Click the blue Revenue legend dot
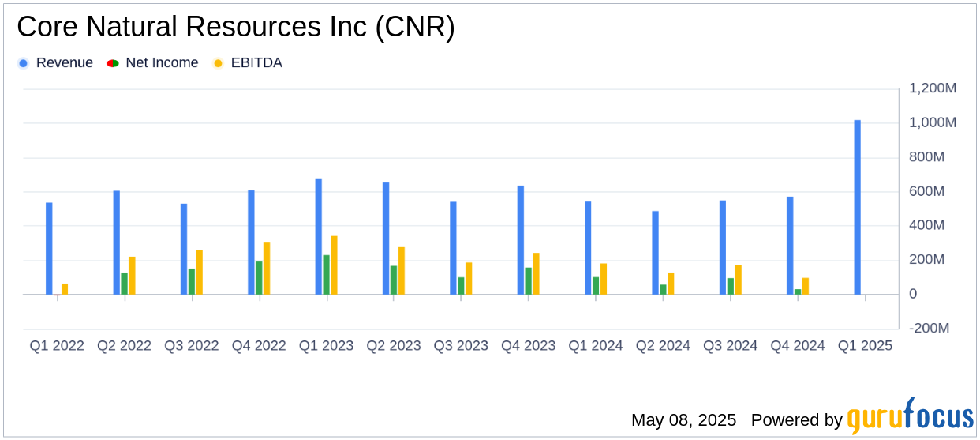Screen dimensions: 980x440 pos(23,63)
